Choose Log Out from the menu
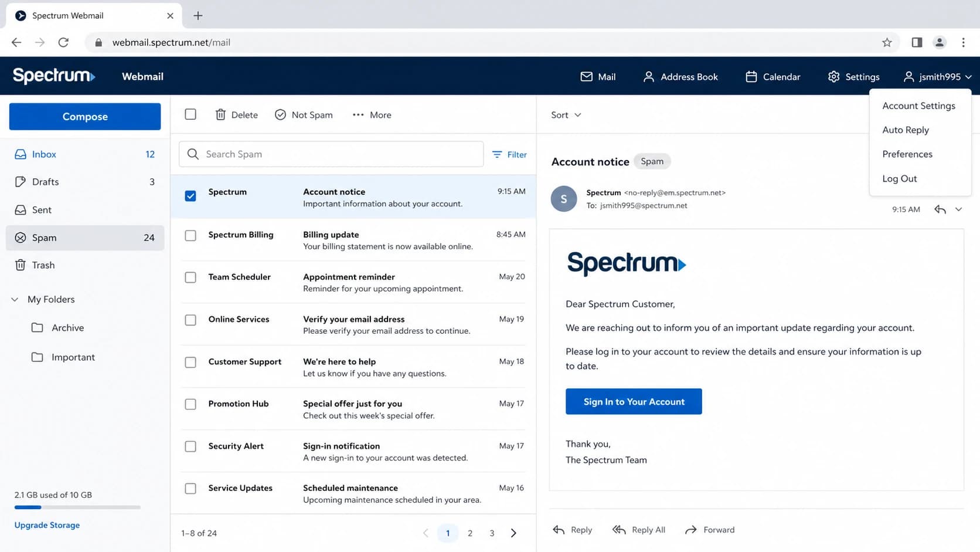This screenshot has height=552, width=980. 900,178
